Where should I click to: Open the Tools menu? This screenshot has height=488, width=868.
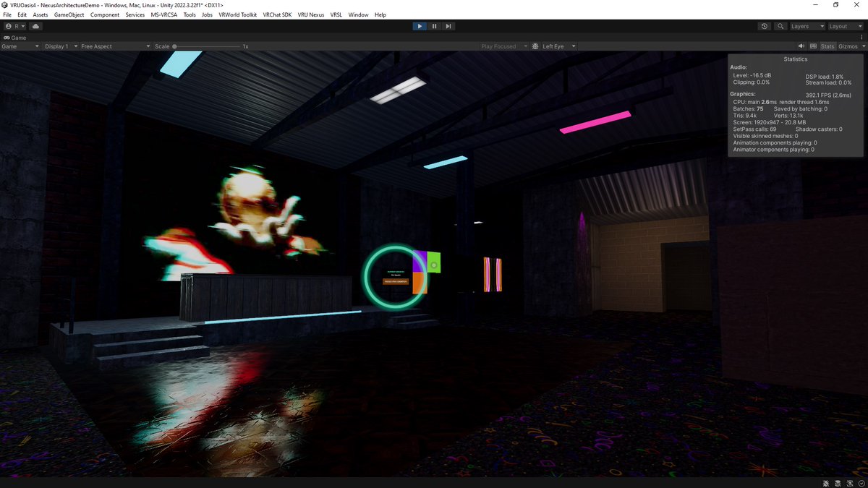coord(190,14)
